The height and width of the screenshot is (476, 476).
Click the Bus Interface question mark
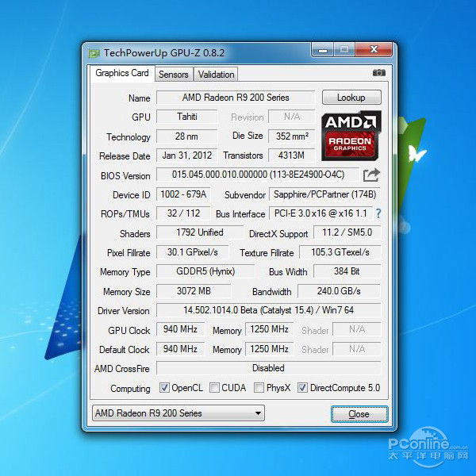point(378,213)
